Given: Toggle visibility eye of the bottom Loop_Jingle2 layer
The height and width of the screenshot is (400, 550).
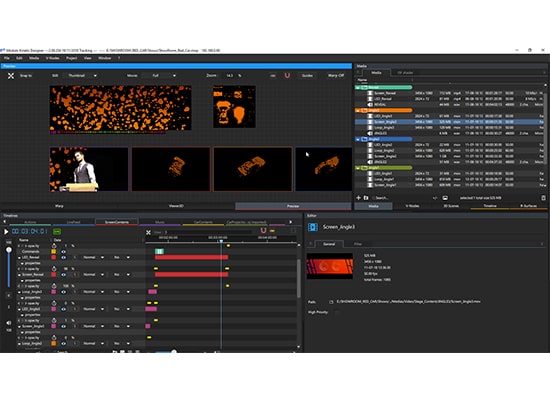Looking at the screenshot, I should click(x=63, y=344).
